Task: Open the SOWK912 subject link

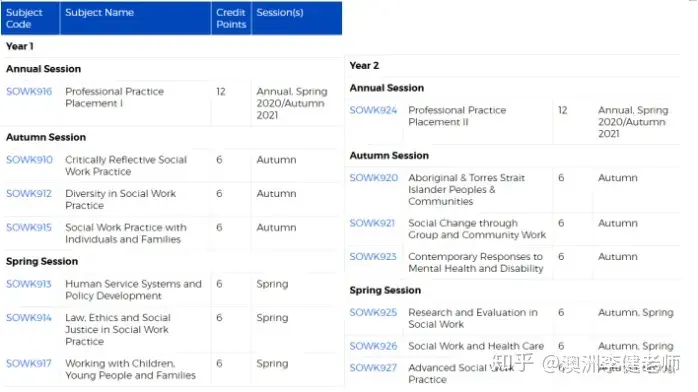Action: pos(29,194)
